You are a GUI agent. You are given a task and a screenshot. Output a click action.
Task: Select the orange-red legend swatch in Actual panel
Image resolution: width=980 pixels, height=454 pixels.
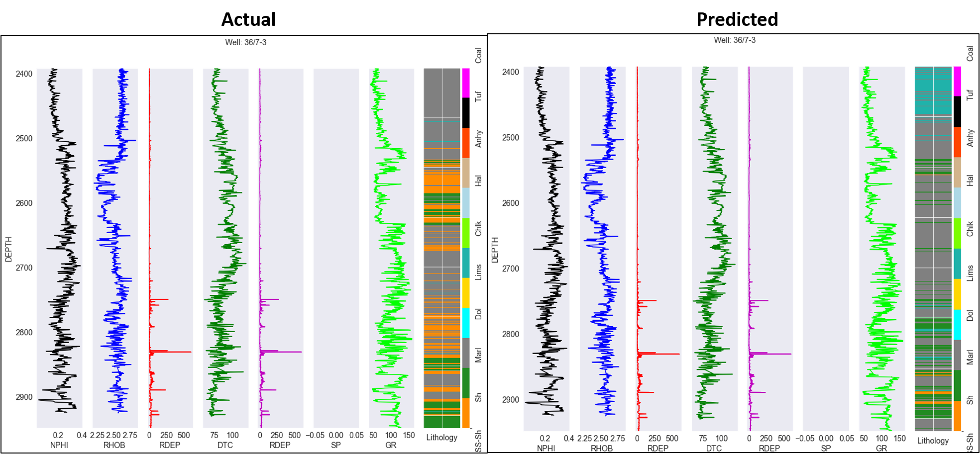[x=466, y=143]
